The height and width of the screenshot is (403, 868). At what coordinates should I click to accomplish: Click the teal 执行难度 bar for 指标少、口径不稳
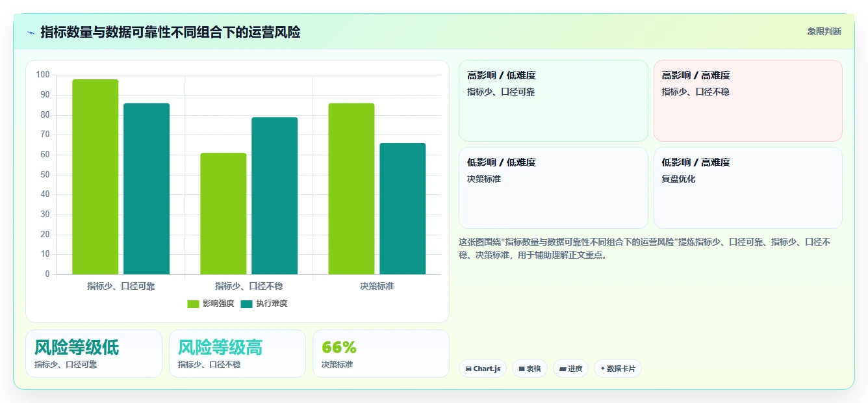275,196
